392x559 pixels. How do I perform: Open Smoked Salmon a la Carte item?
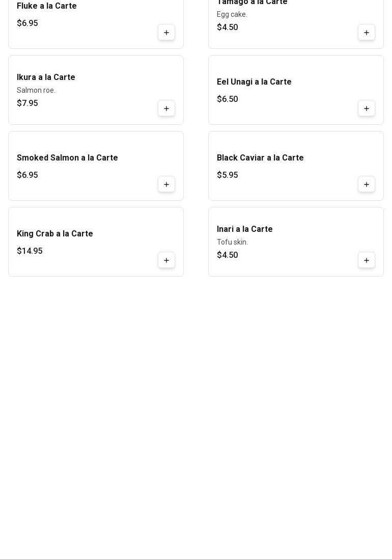click(x=67, y=158)
